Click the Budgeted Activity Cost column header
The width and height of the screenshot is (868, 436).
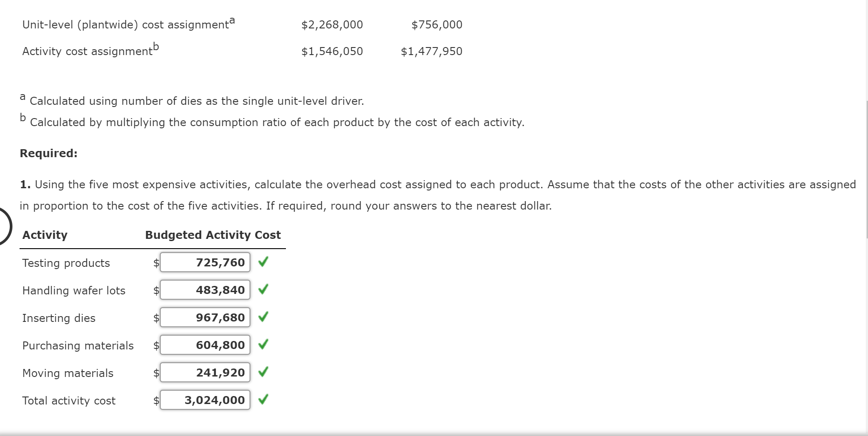click(213, 235)
